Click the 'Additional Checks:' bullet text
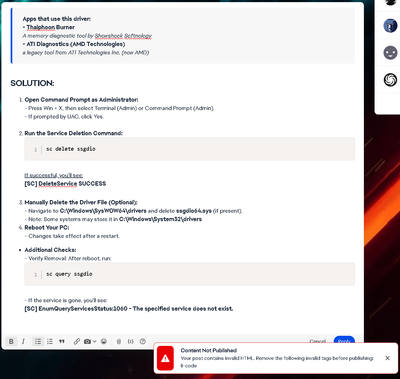The width and height of the screenshot is (400, 379). point(50,250)
